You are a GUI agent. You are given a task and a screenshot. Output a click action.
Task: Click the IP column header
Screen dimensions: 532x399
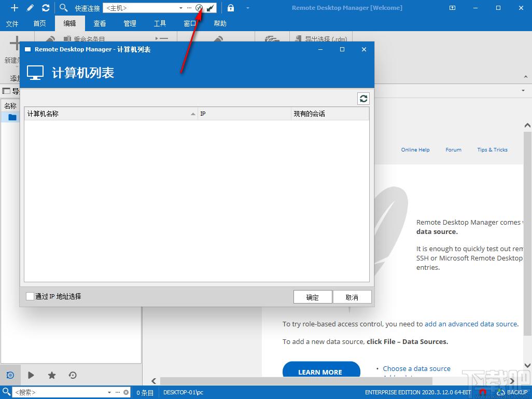tap(244, 114)
